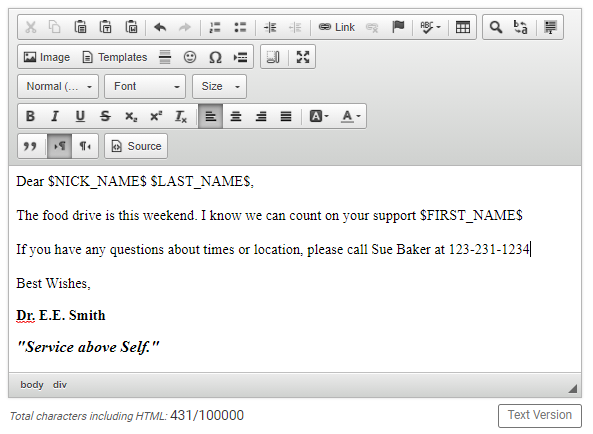Toggle bold formatting
Viewport: 593px width, 434px height.
(30, 116)
